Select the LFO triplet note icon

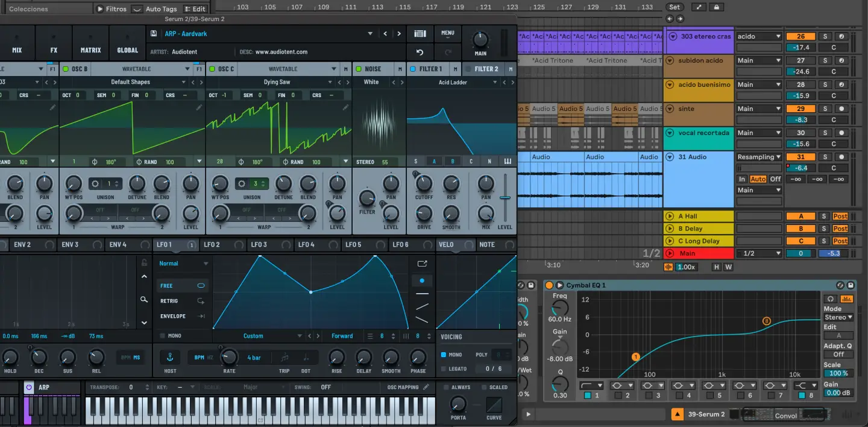tap(284, 358)
